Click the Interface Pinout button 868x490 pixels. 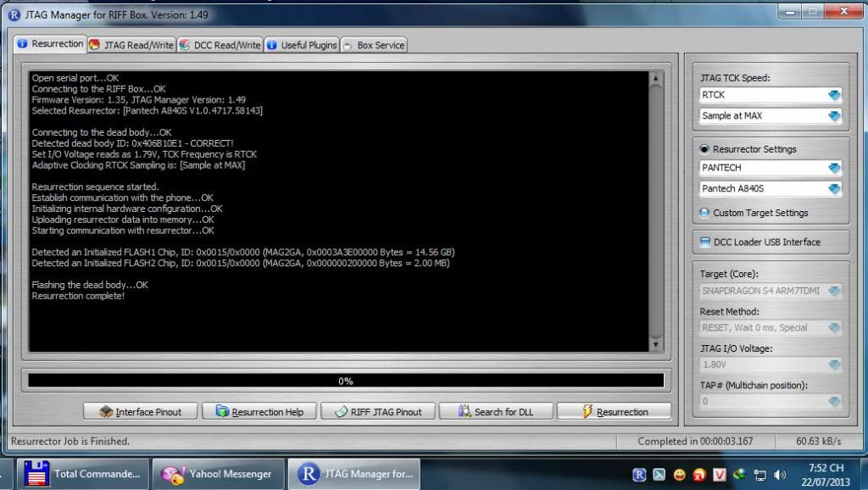pyautogui.click(x=141, y=412)
